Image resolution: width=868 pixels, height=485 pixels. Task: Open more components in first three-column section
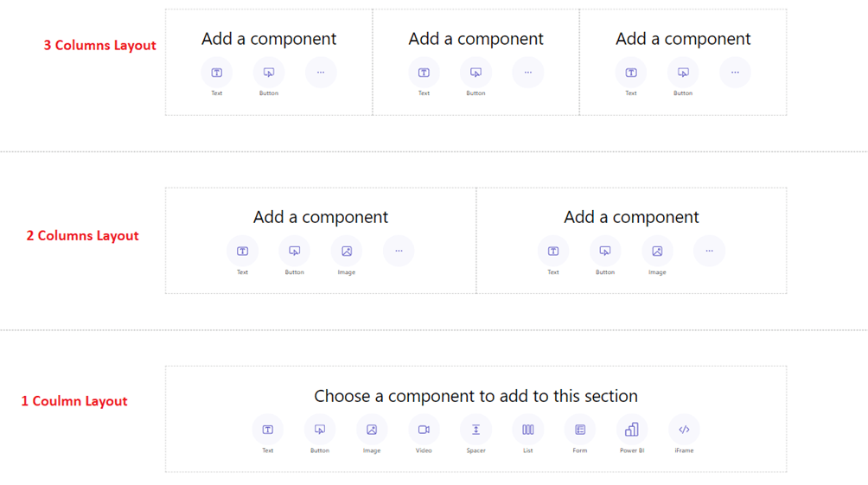click(321, 73)
